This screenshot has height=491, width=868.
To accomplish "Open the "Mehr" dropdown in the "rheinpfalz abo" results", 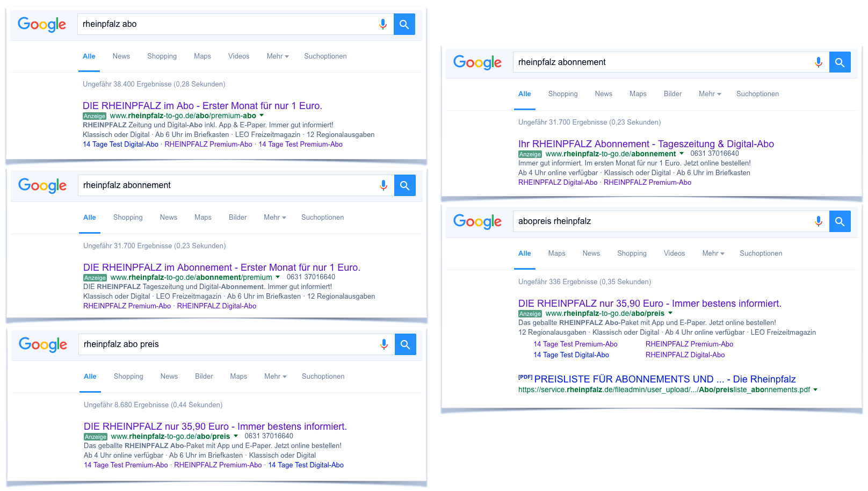I will coord(277,56).
